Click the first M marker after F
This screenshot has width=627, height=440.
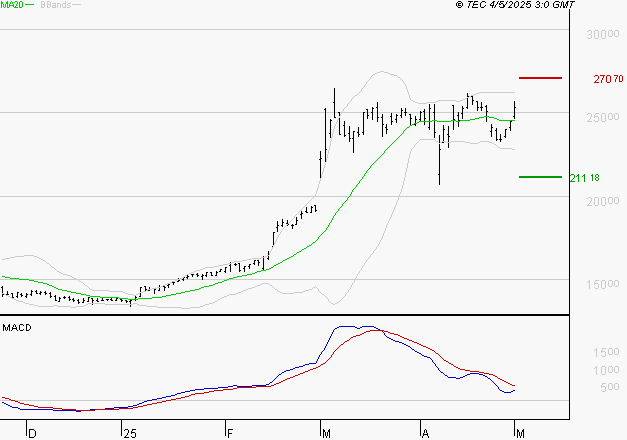point(326,434)
